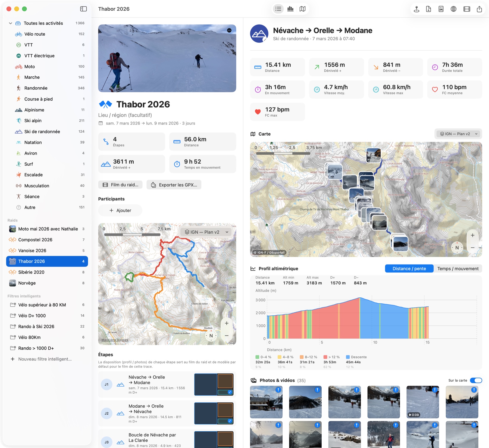
Task: Open the Norvège raid
Action: (47, 283)
